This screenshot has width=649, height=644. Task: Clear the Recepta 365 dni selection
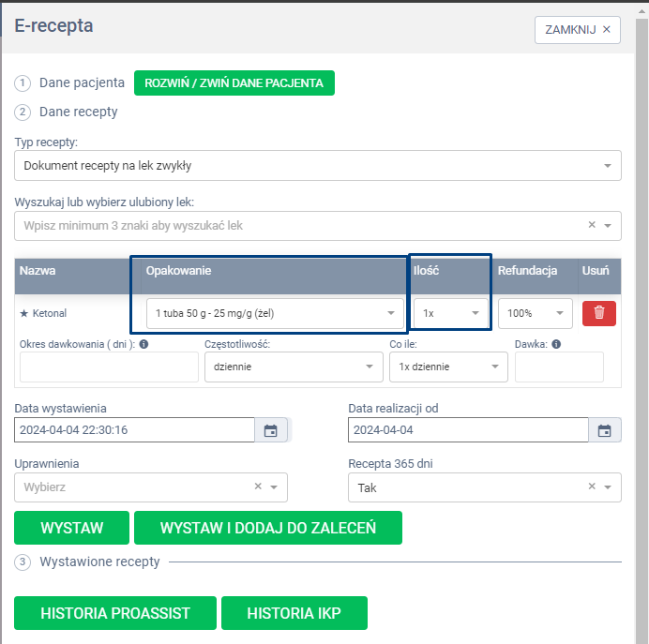pyautogui.click(x=592, y=487)
